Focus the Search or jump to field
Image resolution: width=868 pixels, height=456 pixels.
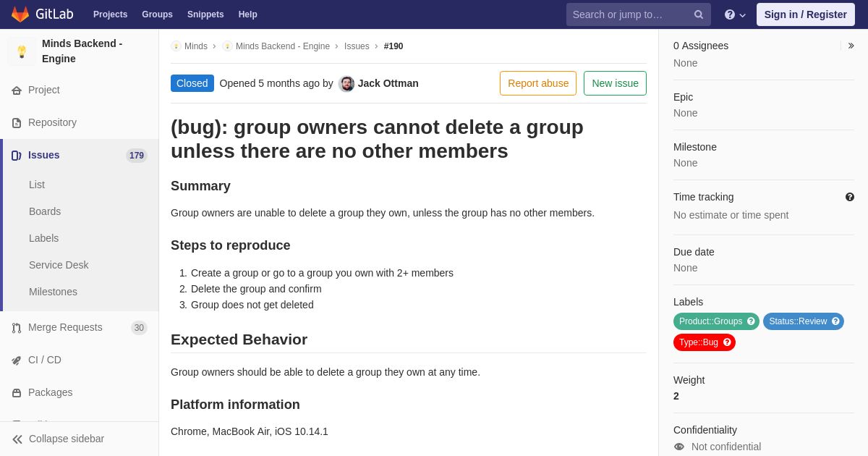639,14
